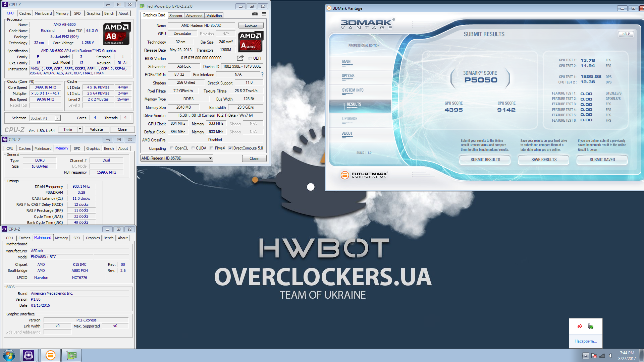The width and height of the screenshot is (644, 362).
Task: Click the P5050 3DMark score text
Action: (480, 80)
